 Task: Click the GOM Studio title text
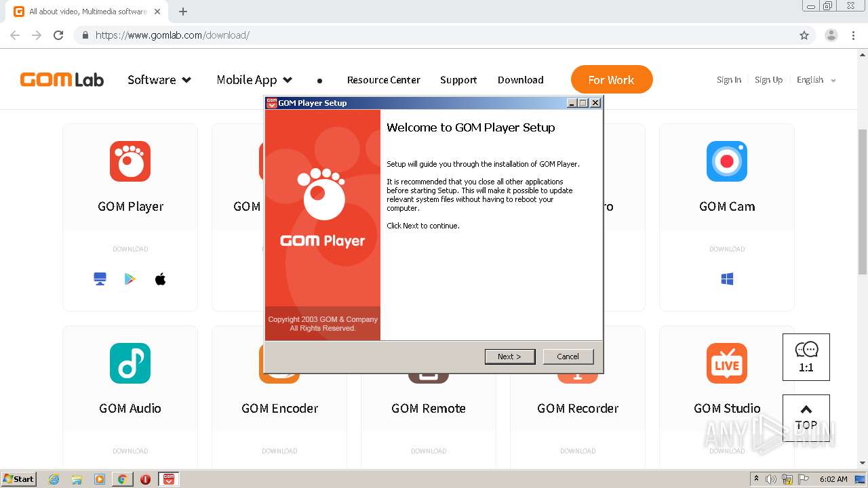(x=727, y=408)
